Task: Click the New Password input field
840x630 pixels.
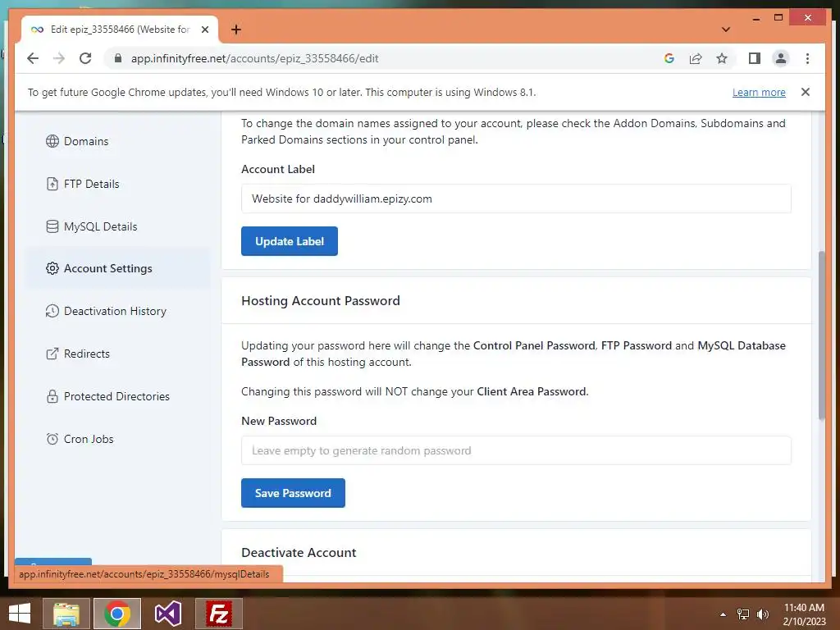Action: [516, 450]
